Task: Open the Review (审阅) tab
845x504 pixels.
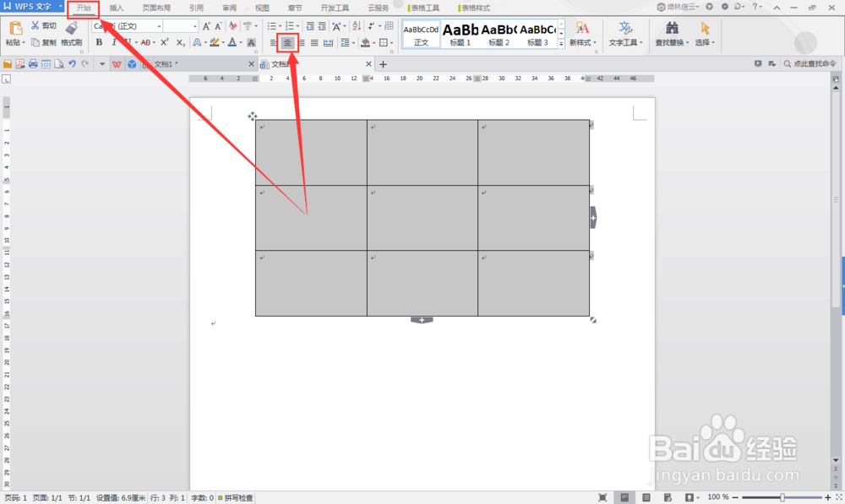Action: coord(229,8)
